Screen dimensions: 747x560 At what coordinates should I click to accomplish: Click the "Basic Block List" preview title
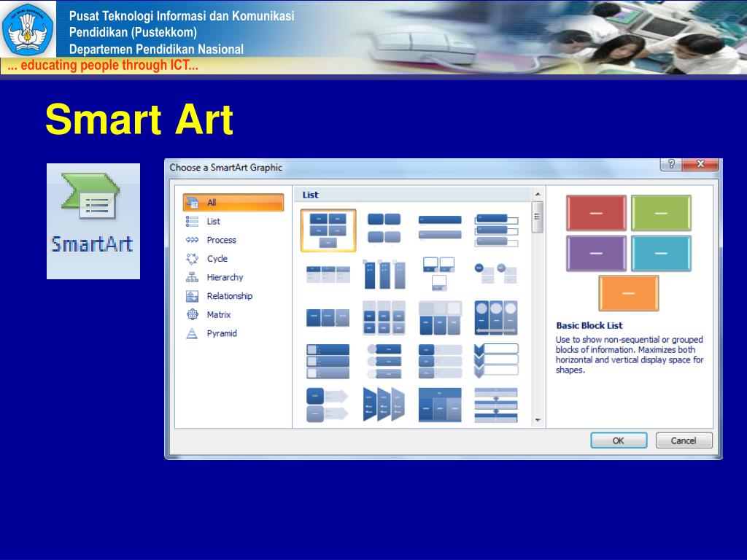click(589, 326)
